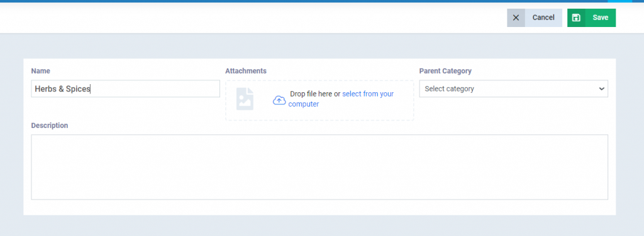Viewport: 644px width, 236px height.
Task: Open the Parent Category dropdown
Action: coord(513,88)
